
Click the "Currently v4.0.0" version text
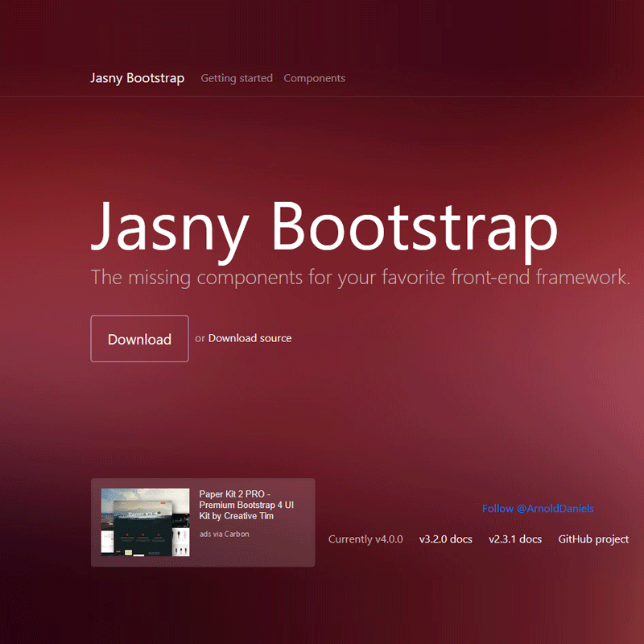coord(365,539)
